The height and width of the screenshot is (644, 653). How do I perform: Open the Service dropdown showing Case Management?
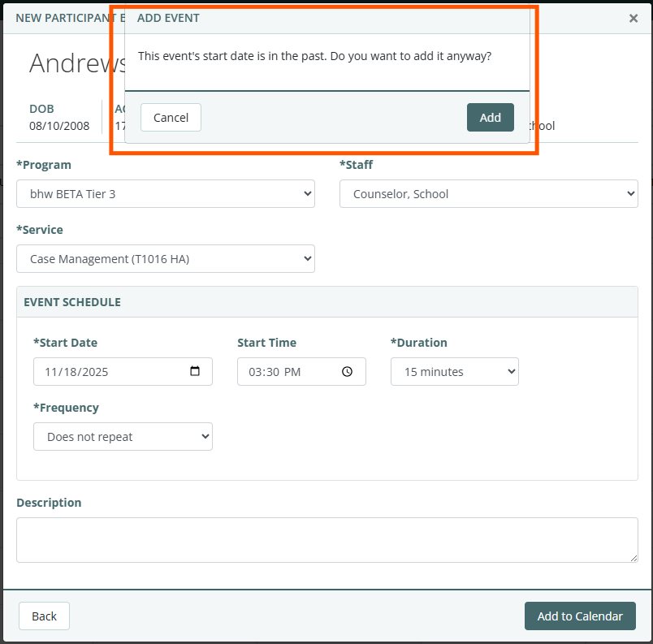tap(166, 258)
